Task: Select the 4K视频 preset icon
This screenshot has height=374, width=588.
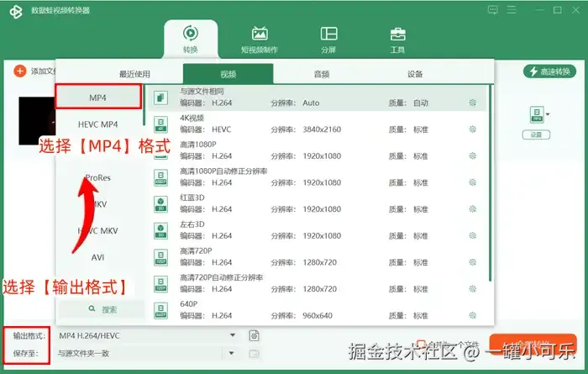Action: click(x=161, y=124)
